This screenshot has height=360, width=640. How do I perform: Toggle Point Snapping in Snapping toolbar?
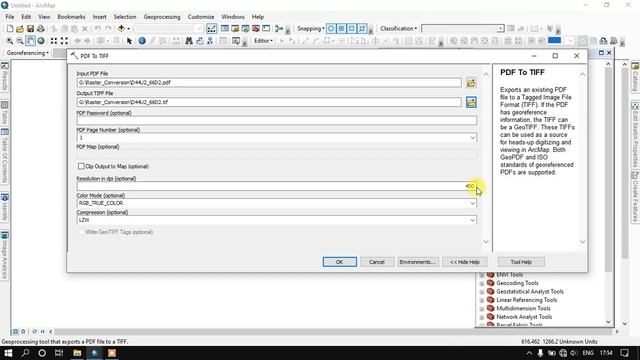(331, 29)
